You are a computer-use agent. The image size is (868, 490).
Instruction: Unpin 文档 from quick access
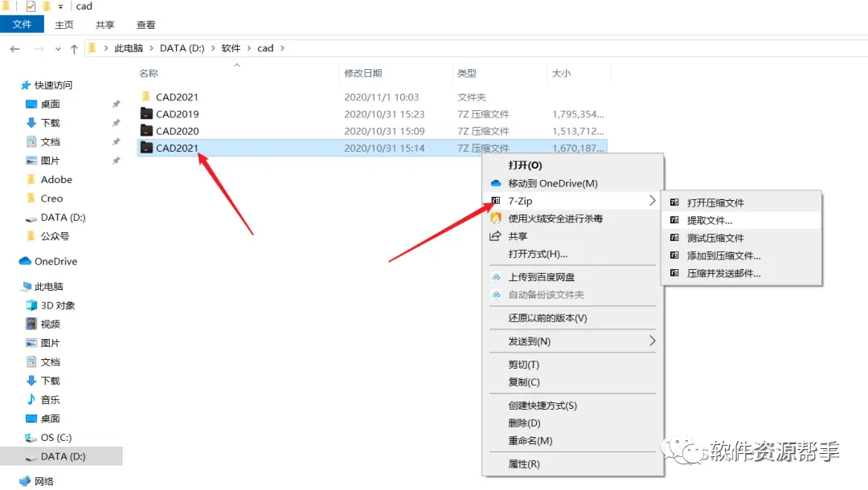pyautogui.click(x=117, y=141)
